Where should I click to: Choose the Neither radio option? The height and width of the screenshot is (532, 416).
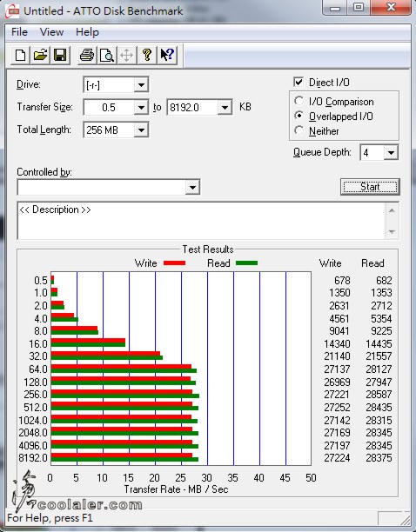pyautogui.click(x=299, y=130)
